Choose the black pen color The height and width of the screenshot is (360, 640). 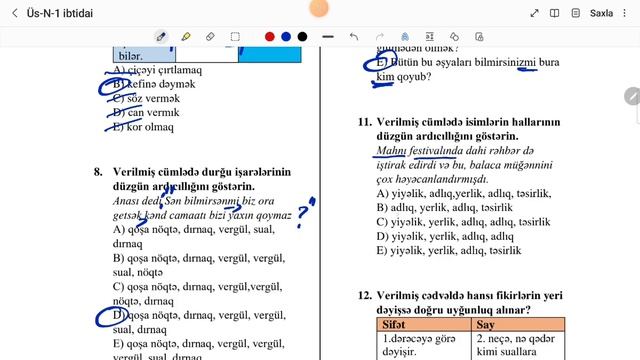click(302, 37)
